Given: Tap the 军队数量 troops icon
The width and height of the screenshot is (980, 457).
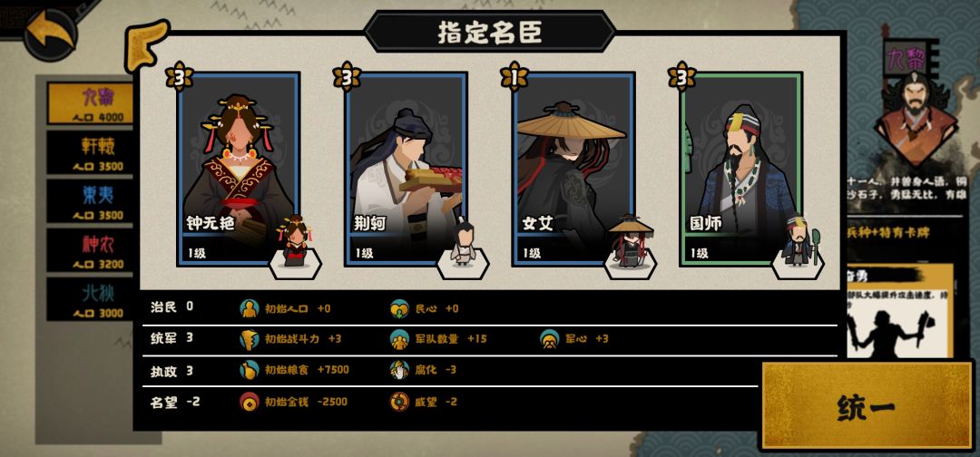Looking at the screenshot, I should pos(399,339).
